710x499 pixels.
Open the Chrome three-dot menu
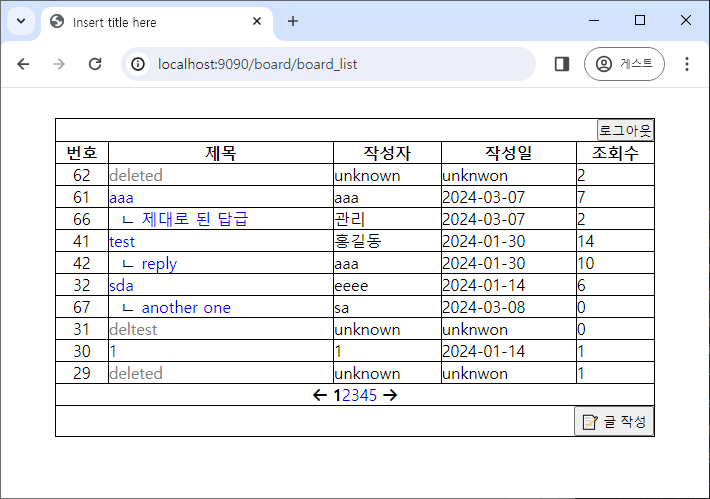pos(687,64)
